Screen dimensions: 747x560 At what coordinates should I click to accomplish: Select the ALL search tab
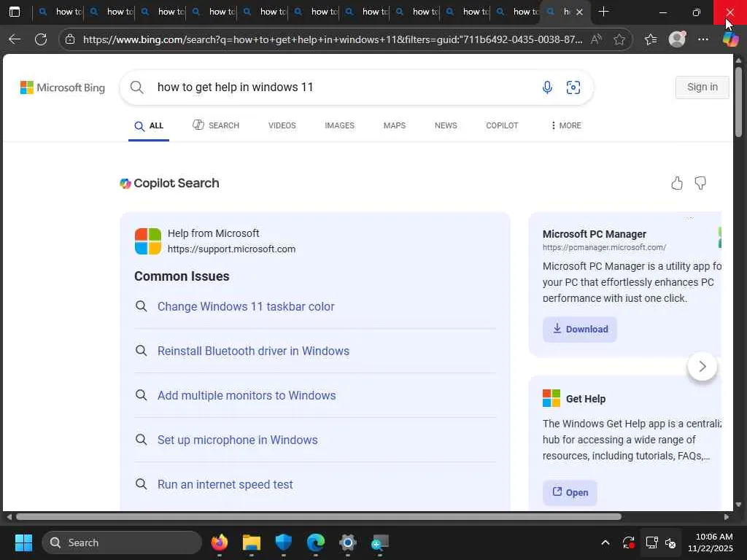coord(149,125)
